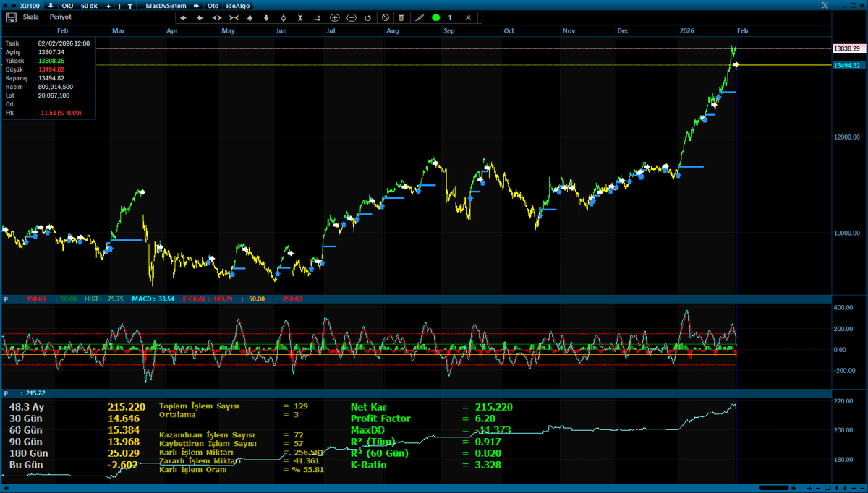This screenshot has width=868, height=493.
Task: Click the SIGNAL : 109.29 value
Action: tap(207, 299)
